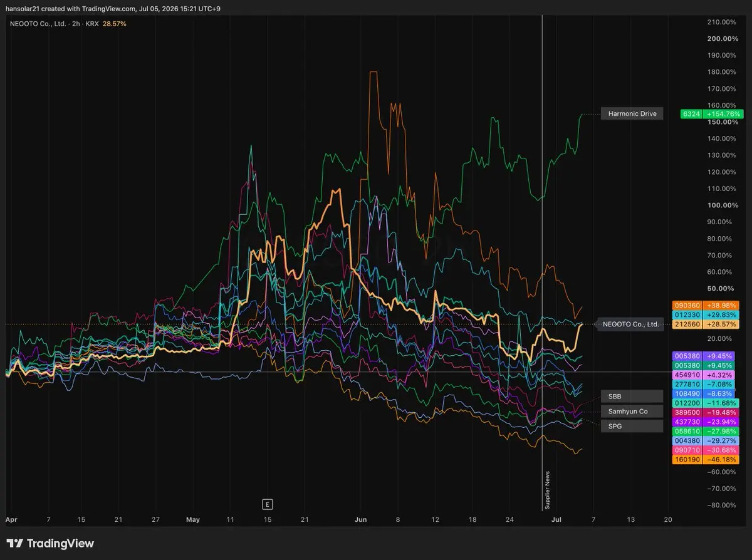Select the SPG series label

631,427
